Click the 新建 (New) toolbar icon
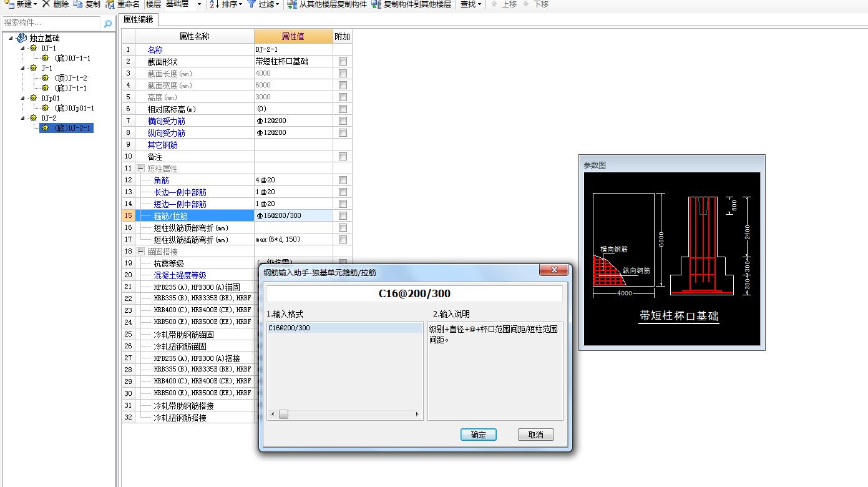Image resolution: width=868 pixels, height=487 pixels. point(9,4)
